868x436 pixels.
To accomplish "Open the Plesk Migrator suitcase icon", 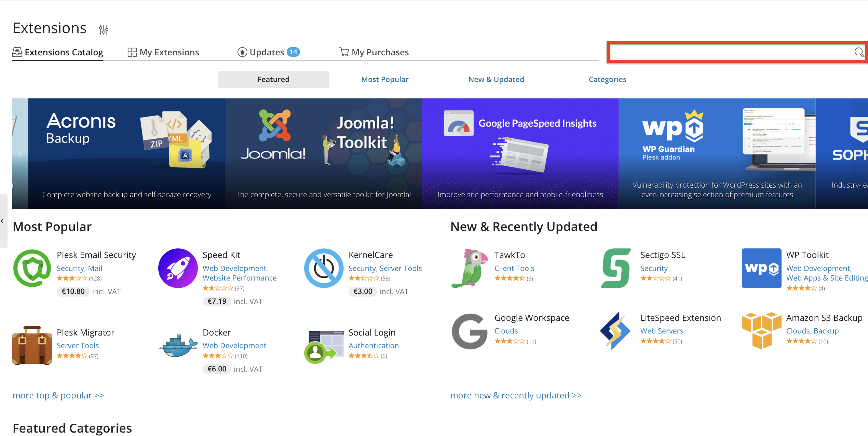I will point(32,345).
